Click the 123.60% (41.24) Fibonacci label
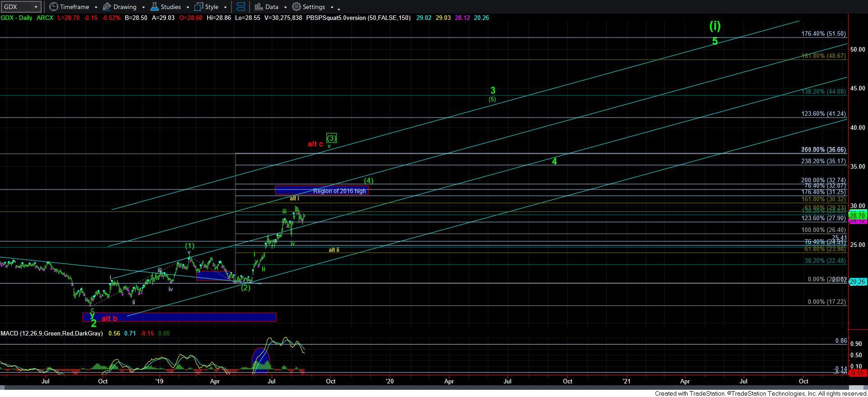The width and height of the screenshot is (868, 397). 823,113
